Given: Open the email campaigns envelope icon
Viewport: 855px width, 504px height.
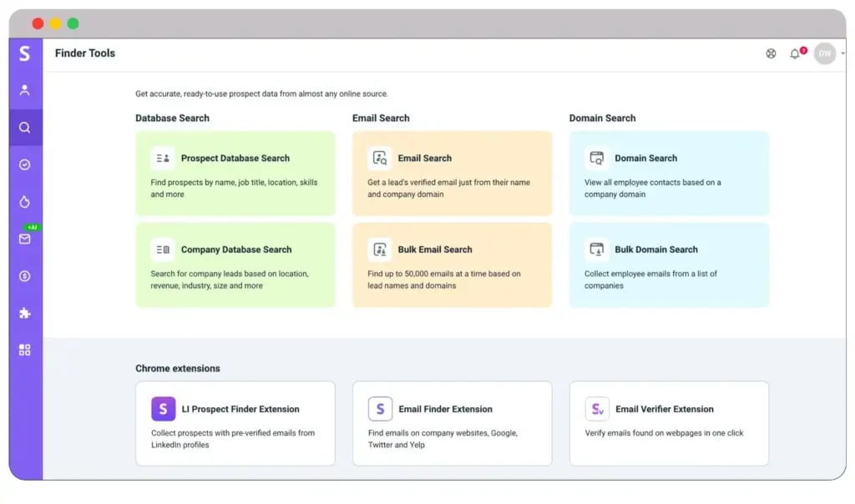Looking at the screenshot, I should pos(24,239).
